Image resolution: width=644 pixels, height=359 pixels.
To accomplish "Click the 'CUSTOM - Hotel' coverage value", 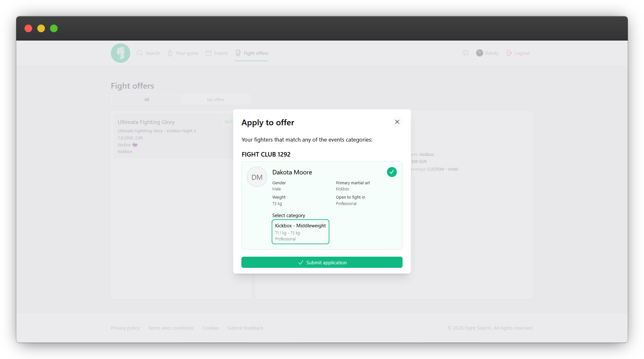I will pyautogui.click(x=442, y=169).
